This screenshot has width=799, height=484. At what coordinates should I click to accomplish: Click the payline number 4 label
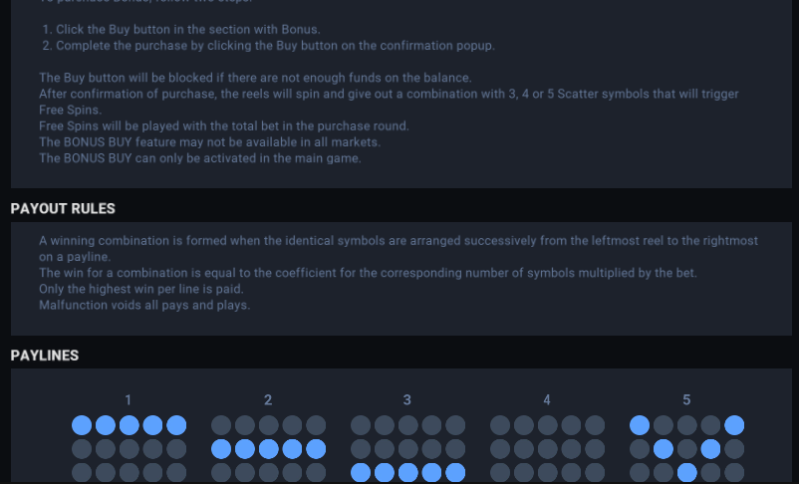point(547,400)
